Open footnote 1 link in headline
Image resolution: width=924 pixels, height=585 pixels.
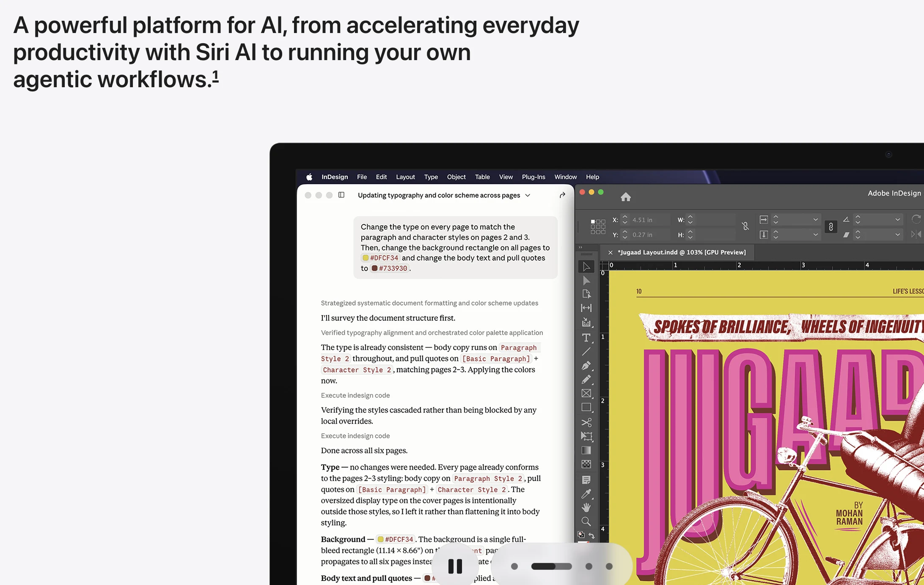pyautogui.click(x=215, y=76)
